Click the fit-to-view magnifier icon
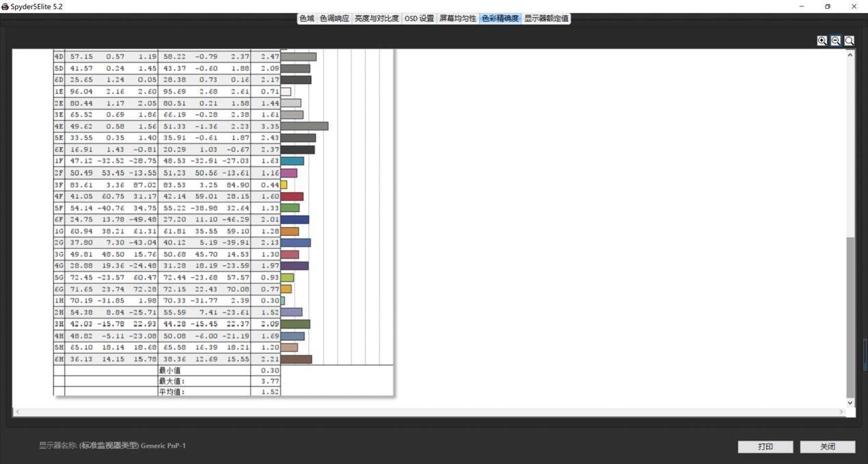 (849, 41)
